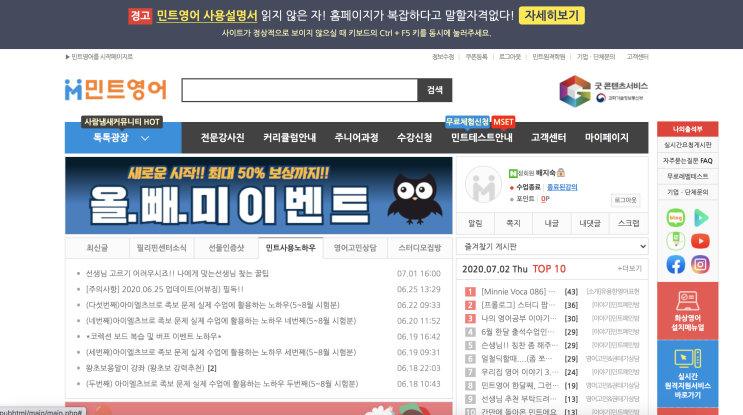The width and height of the screenshot is (743, 415).
Task: Click the 굿 콘텐츠서비스 certification badge
Action: pyautogui.click(x=603, y=91)
